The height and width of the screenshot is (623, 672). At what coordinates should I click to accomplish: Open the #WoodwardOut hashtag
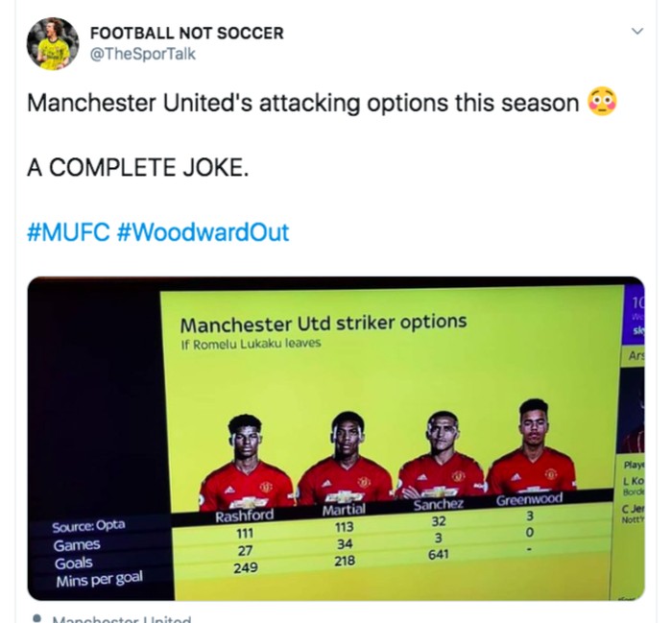(x=203, y=232)
